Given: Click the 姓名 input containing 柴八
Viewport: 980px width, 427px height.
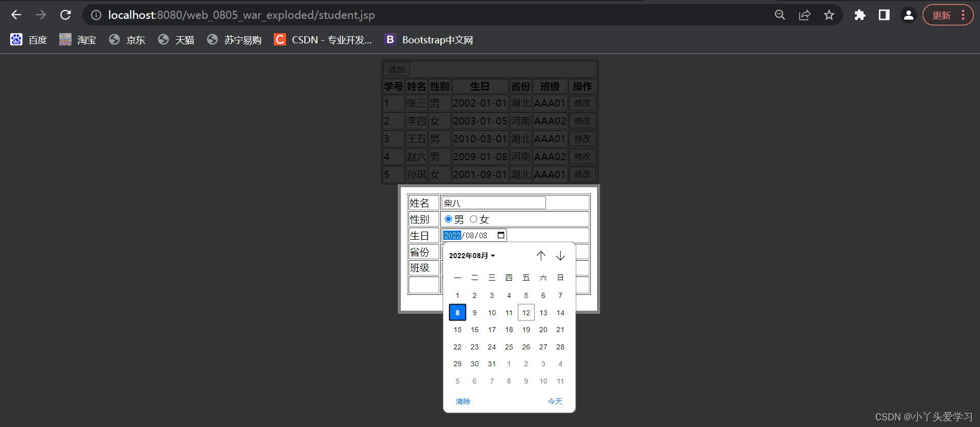Looking at the screenshot, I should (494, 203).
